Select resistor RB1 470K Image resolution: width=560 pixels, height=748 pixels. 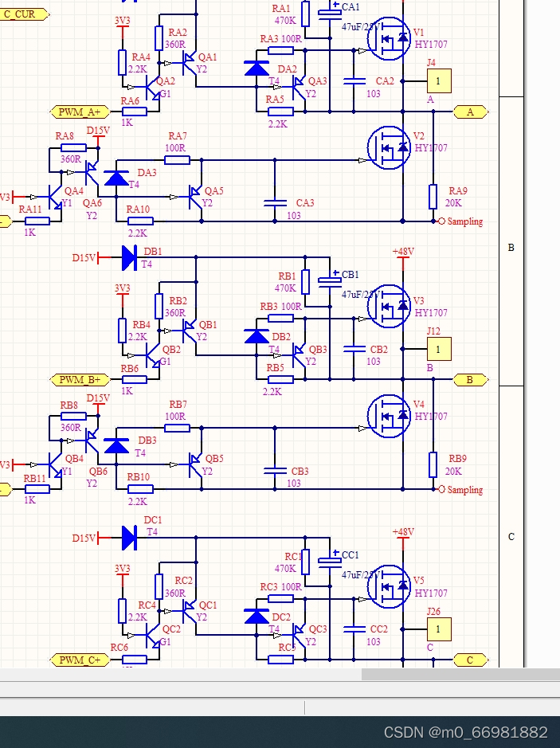(x=305, y=282)
